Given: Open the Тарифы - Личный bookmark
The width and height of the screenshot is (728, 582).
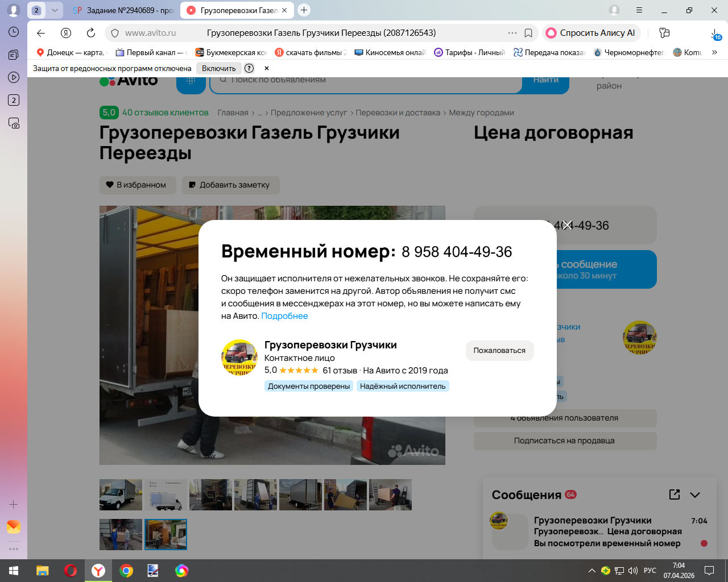Looking at the screenshot, I should click(470, 52).
